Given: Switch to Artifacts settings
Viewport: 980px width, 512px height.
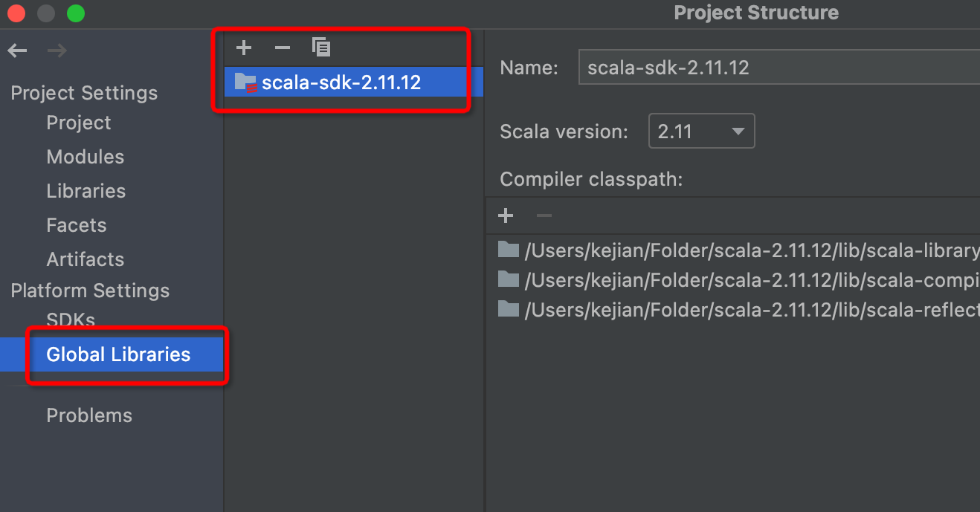Looking at the screenshot, I should click(x=85, y=259).
